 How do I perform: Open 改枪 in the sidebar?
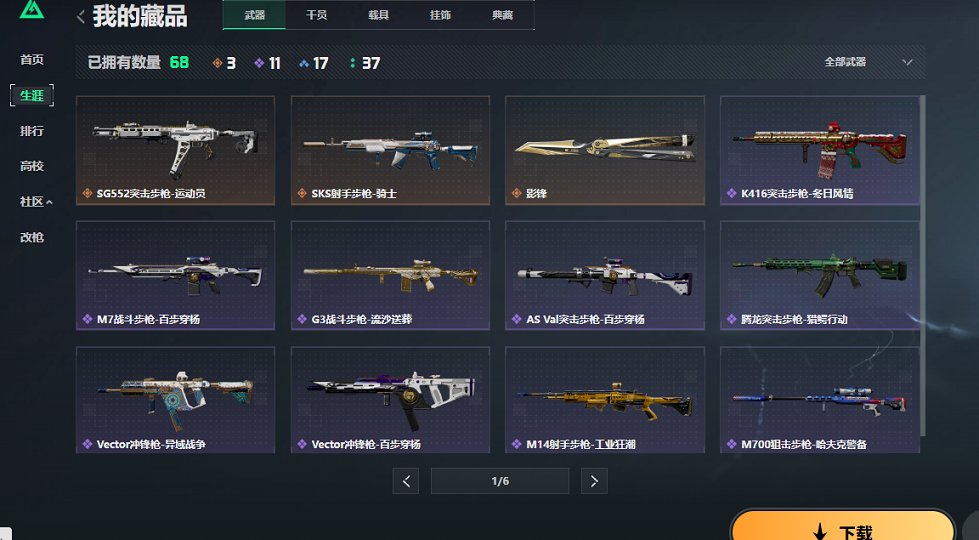[32, 237]
